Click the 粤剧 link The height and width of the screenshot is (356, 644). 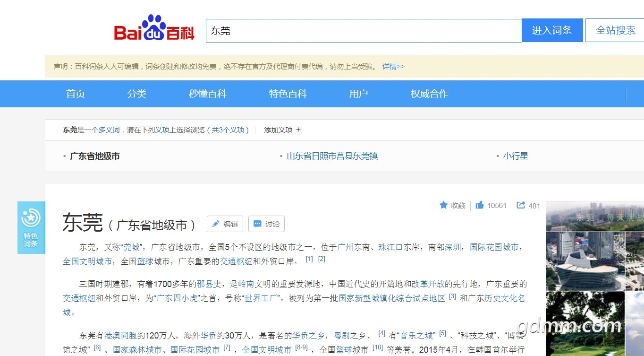coord(342,336)
